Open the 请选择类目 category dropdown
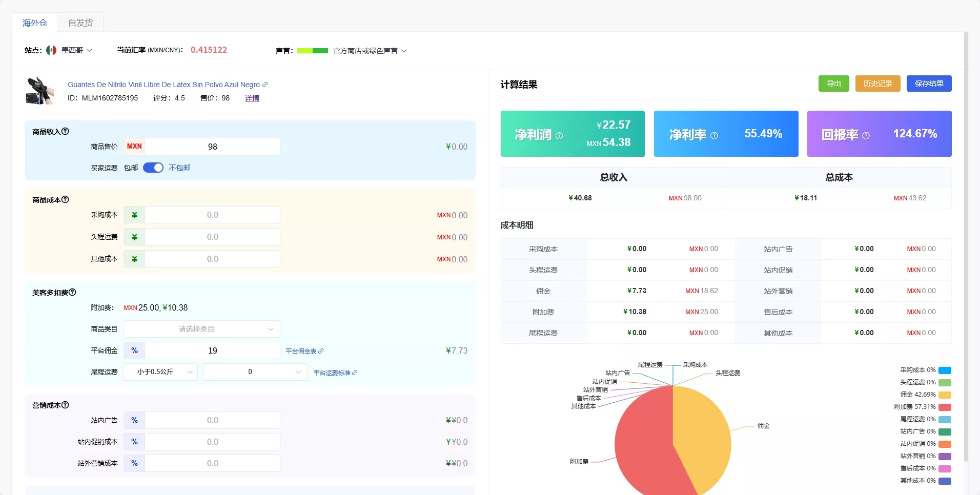The image size is (980, 495). (x=201, y=329)
